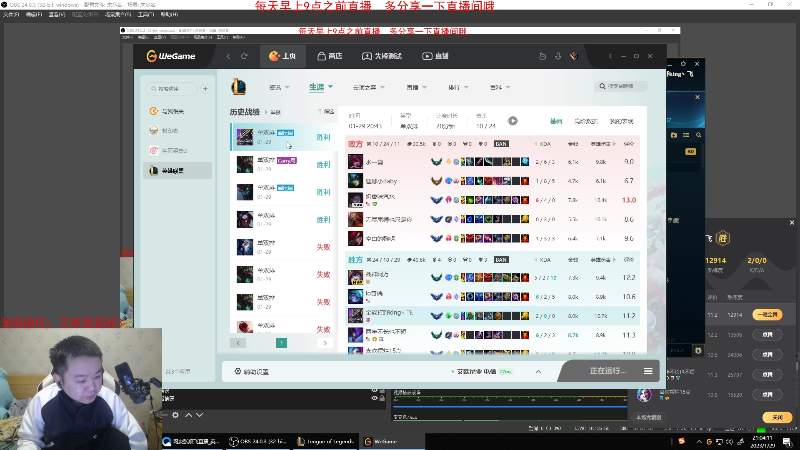Expand the 云顶之弈 dropdown
The height and width of the screenshot is (450, 800).
click(368, 87)
